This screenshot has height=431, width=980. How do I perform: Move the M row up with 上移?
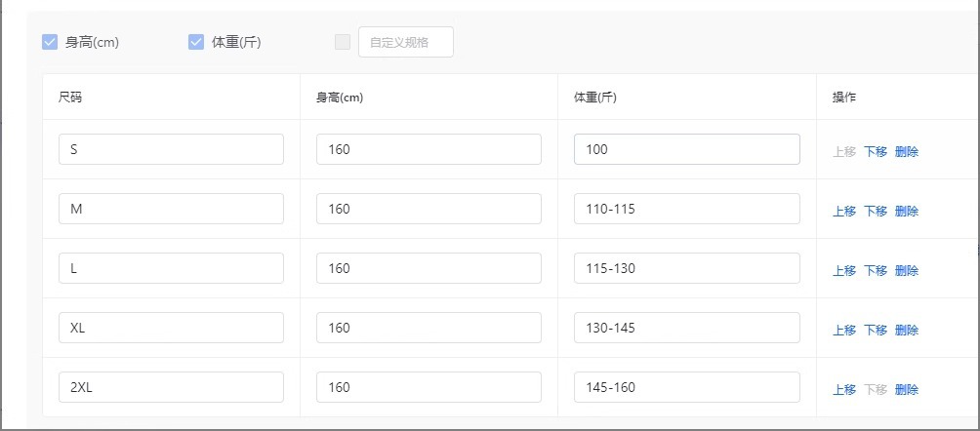pos(843,212)
